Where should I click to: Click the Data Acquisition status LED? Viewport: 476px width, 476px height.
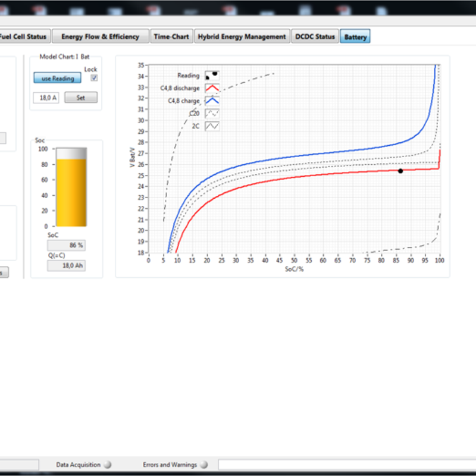[107, 465]
